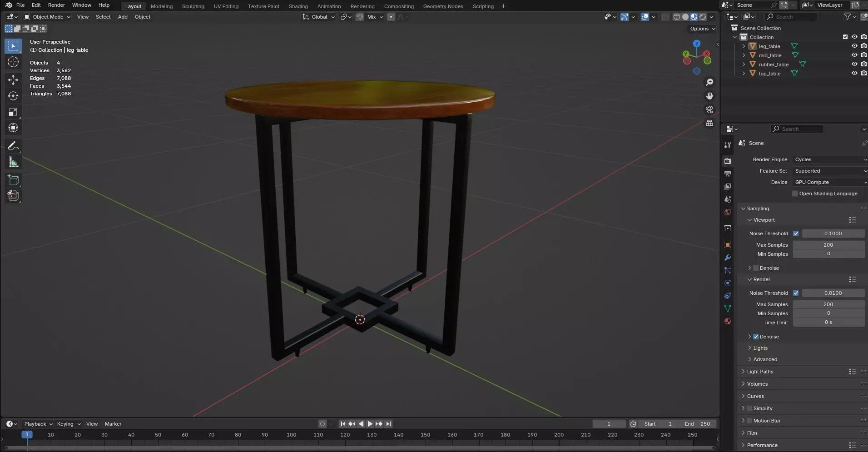Toggle camera view icon
The image size is (868, 452).
tap(709, 109)
